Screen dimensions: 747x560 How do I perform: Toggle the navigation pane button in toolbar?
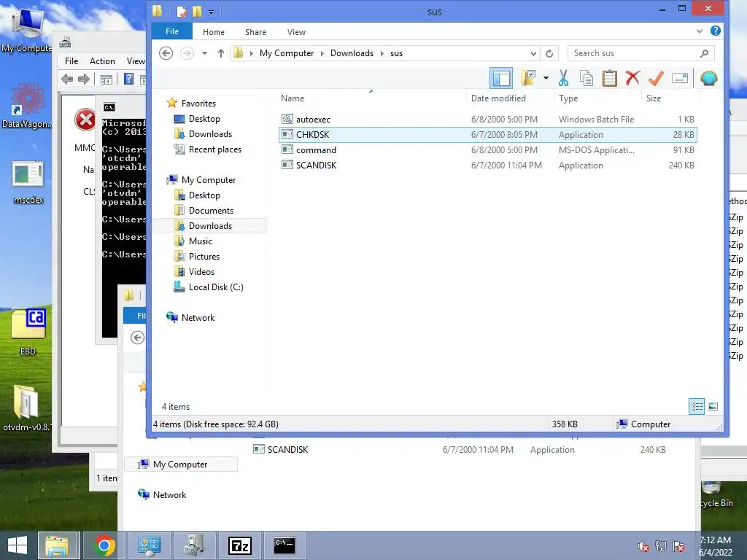(x=501, y=78)
